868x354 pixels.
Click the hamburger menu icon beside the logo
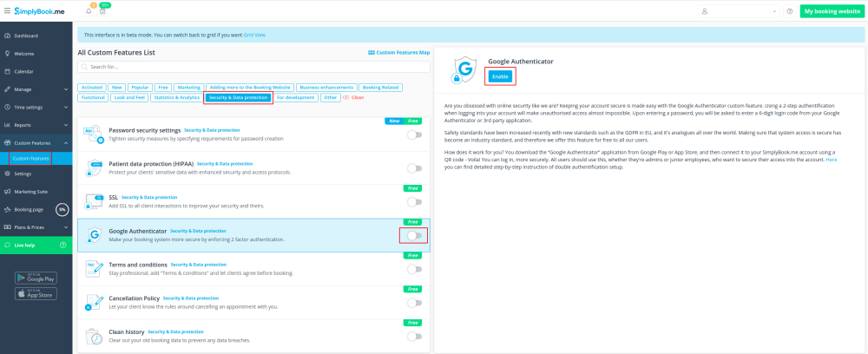pyautogui.click(x=8, y=10)
